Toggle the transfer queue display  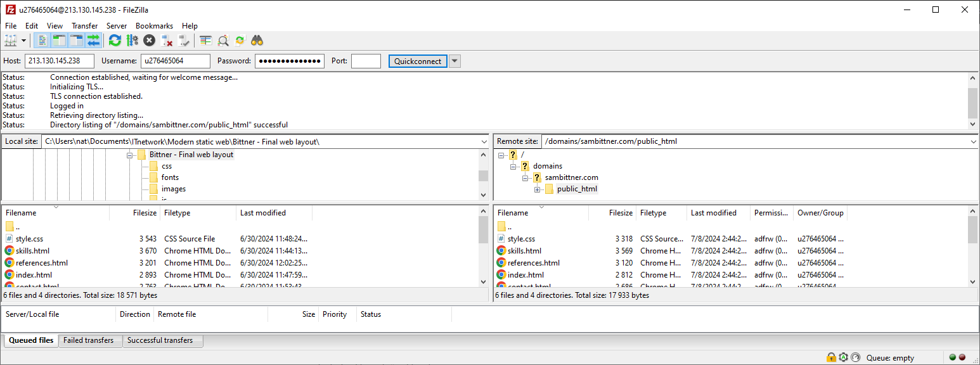pos(94,41)
